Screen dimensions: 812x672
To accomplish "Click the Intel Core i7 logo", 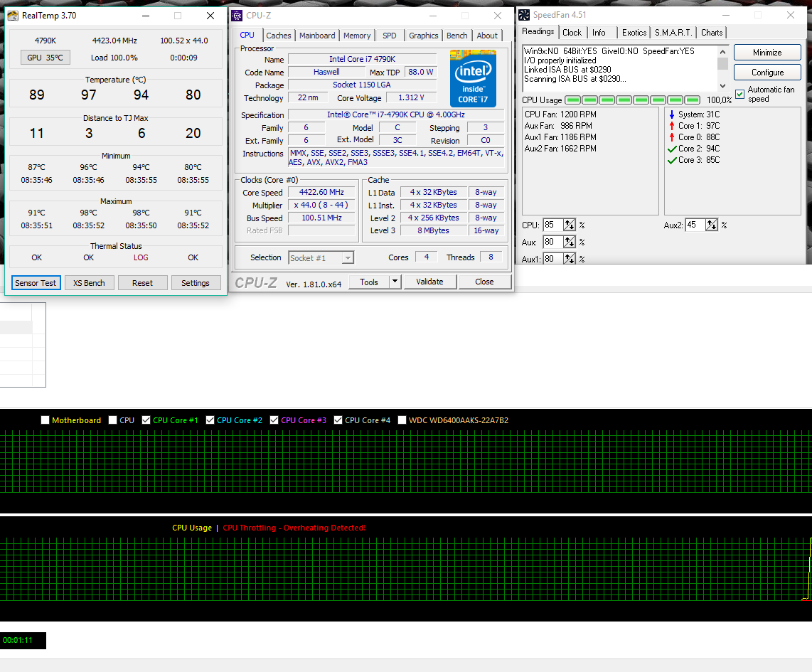I will pyautogui.click(x=473, y=78).
